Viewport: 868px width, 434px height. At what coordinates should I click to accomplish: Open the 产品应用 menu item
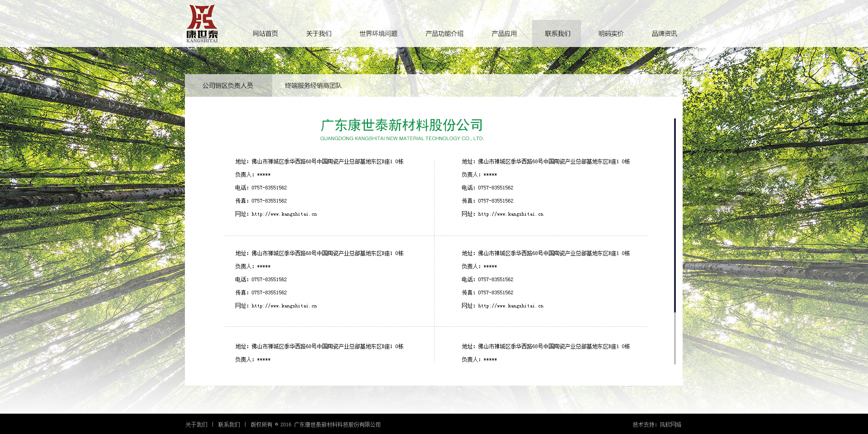click(x=504, y=34)
